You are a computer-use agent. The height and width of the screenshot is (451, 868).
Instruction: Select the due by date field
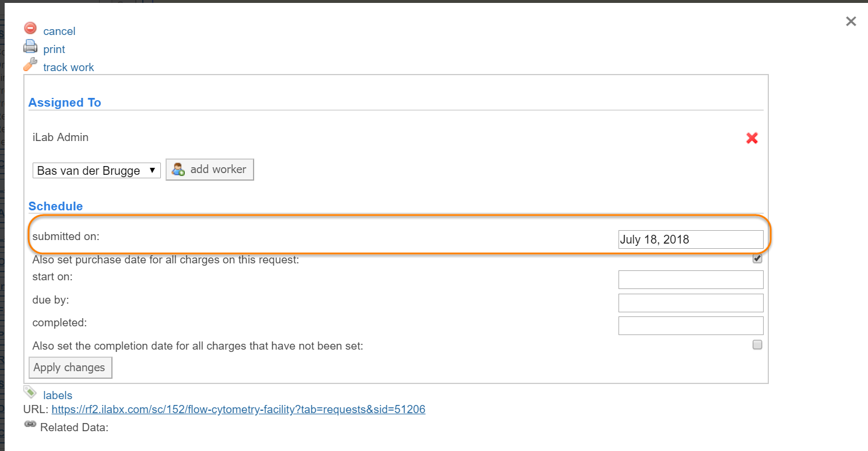[x=691, y=303]
